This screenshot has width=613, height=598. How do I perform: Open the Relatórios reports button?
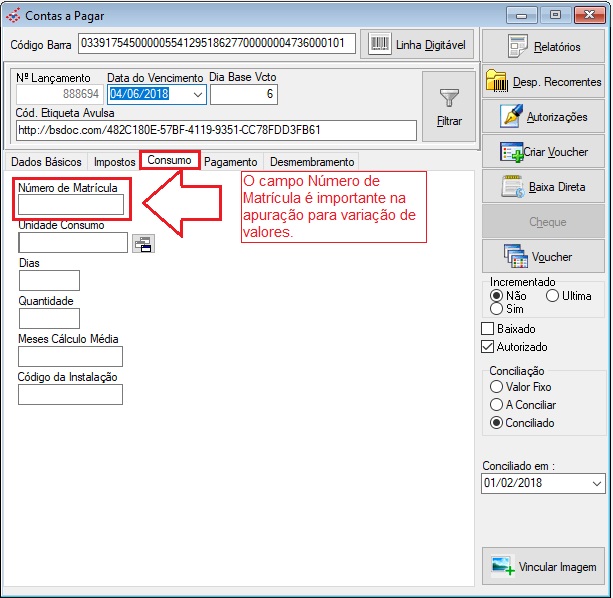[543, 46]
